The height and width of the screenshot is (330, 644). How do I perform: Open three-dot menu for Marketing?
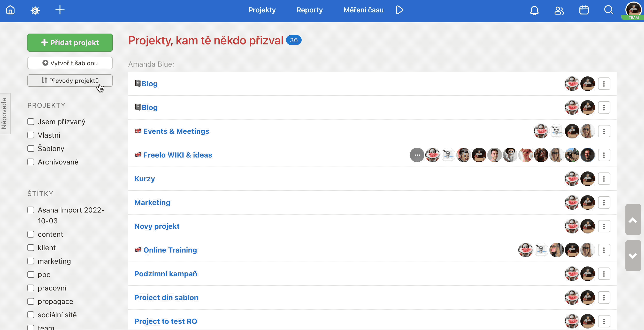pos(604,202)
